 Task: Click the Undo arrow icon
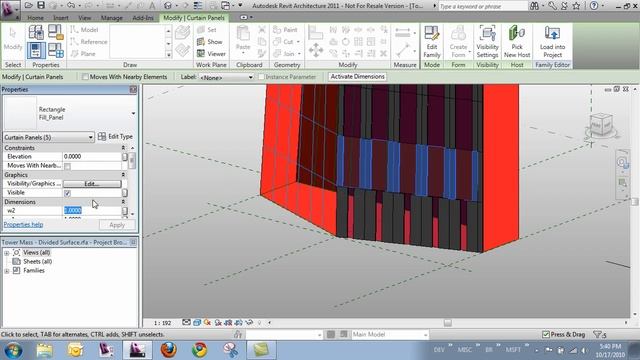coord(71,5)
